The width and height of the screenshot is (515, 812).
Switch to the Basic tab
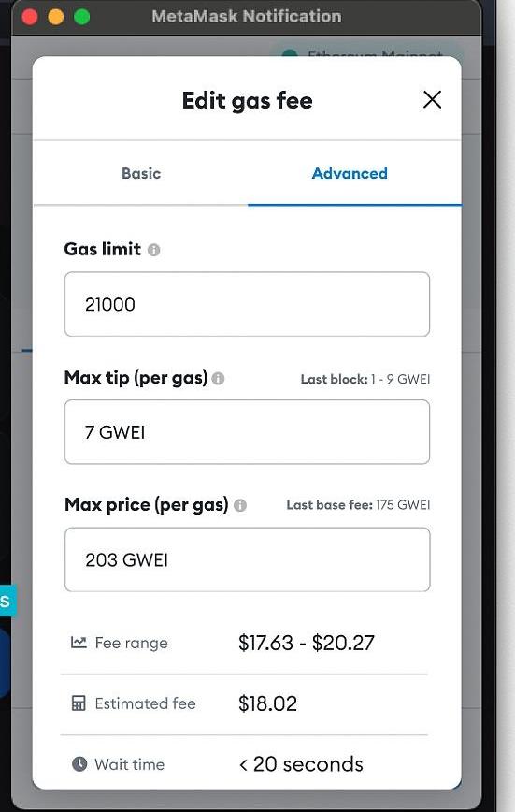point(141,173)
